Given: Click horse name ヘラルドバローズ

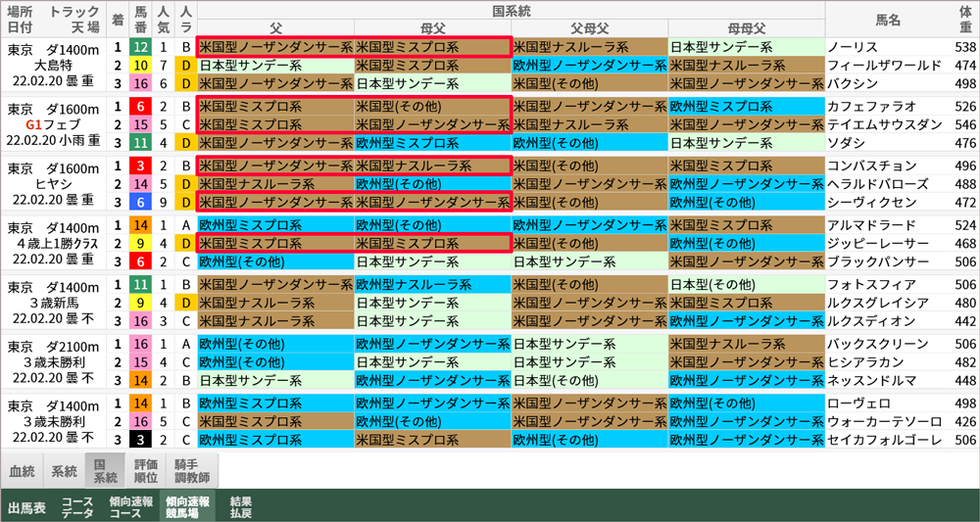Looking at the screenshot, I should [x=877, y=184].
